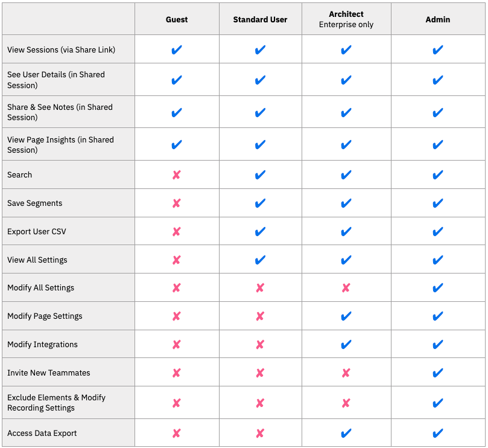Click Architect checkmark for Modify Page Settings
488x448 pixels.
tap(346, 316)
